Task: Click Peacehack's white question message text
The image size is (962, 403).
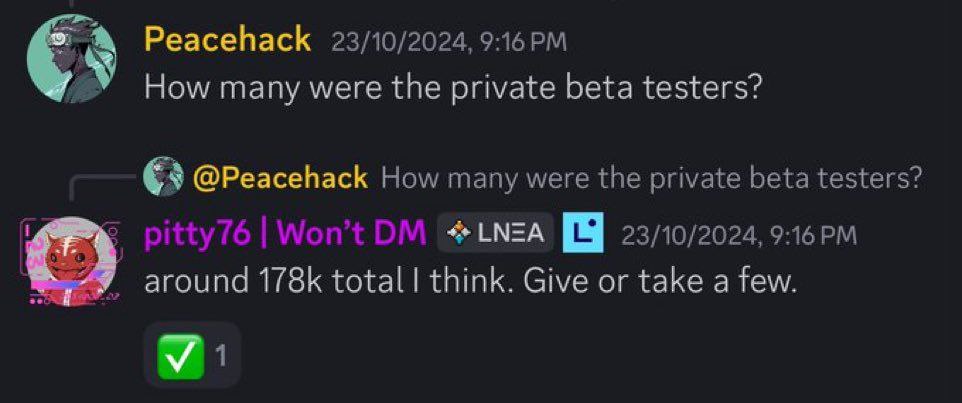Action: point(453,89)
